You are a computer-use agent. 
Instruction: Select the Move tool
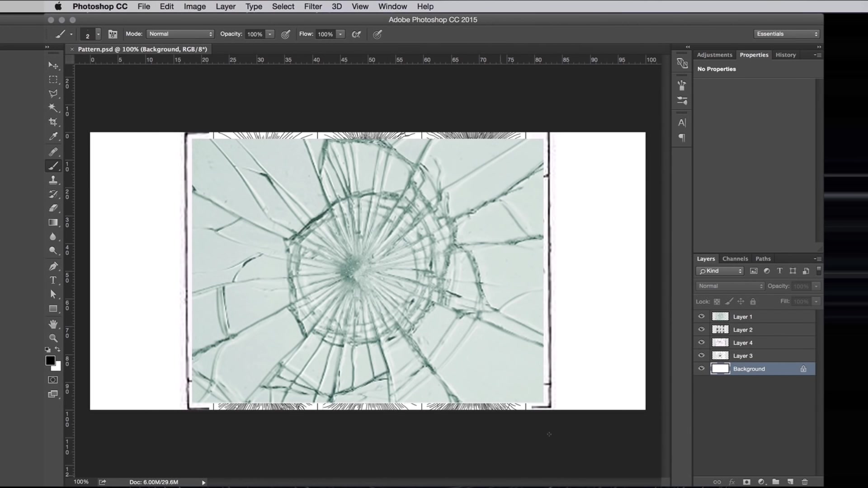pos(53,65)
